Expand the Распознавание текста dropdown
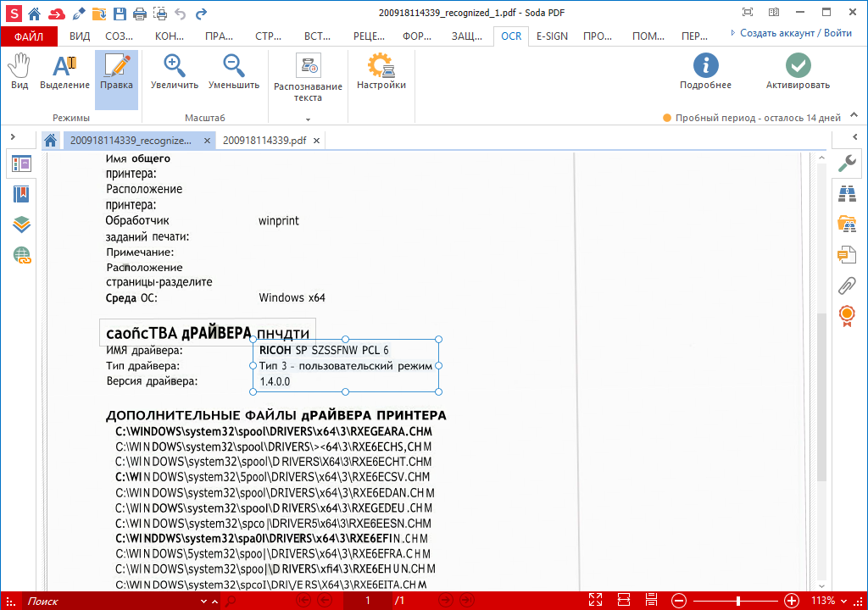 pos(308,120)
